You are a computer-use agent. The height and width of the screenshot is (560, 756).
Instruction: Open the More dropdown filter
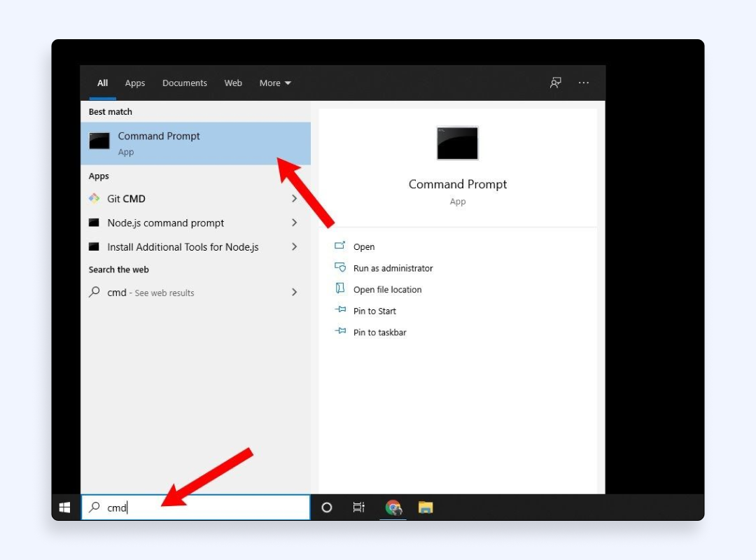coord(275,83)
